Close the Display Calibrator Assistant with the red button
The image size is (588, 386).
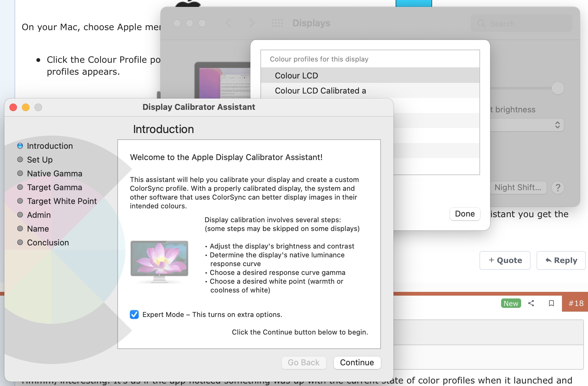pos(13,107)
